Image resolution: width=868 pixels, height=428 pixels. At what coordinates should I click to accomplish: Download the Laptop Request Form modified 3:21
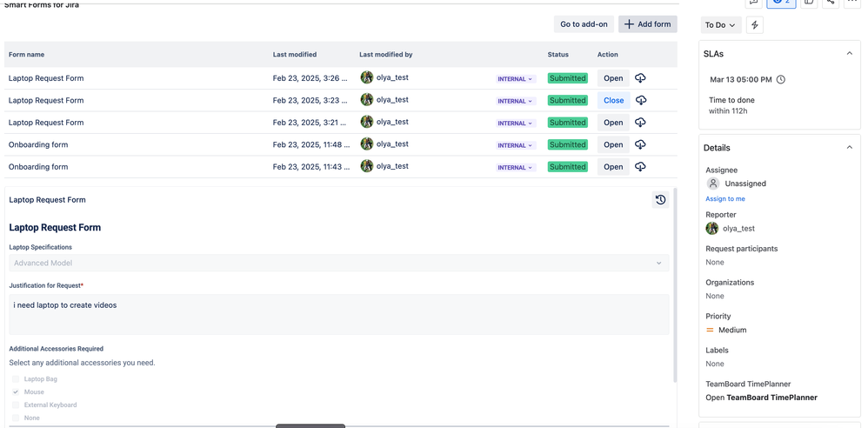coord(640,123)
